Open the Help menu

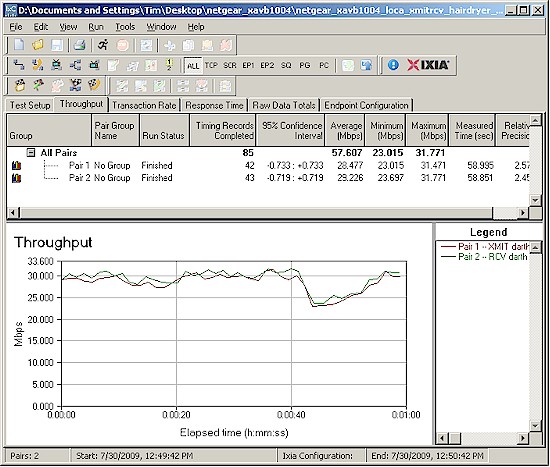(196, 27)
